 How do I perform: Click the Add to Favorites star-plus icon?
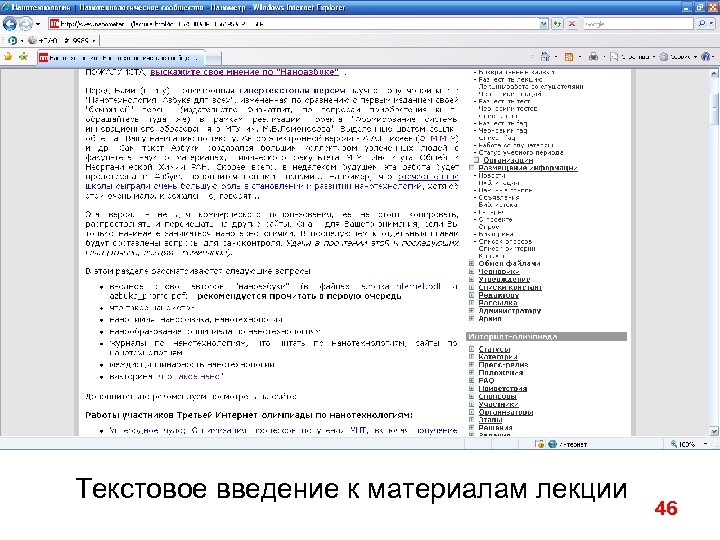23,57
